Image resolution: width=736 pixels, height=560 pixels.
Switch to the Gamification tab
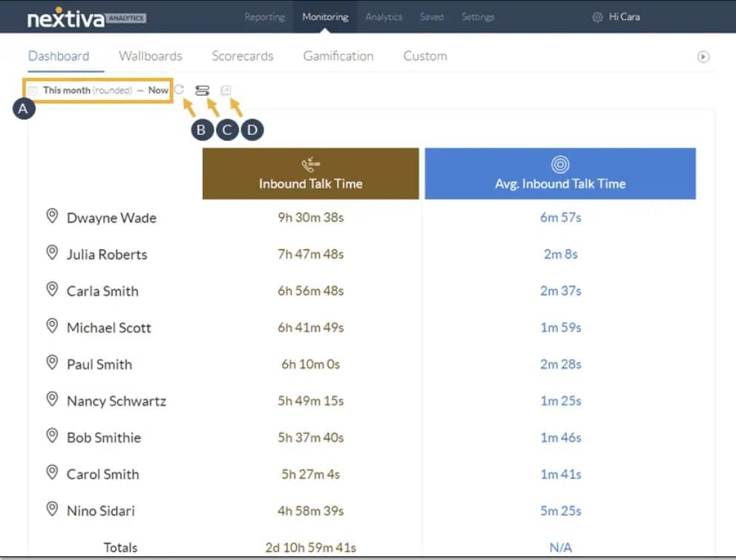(x=338, y=56)
